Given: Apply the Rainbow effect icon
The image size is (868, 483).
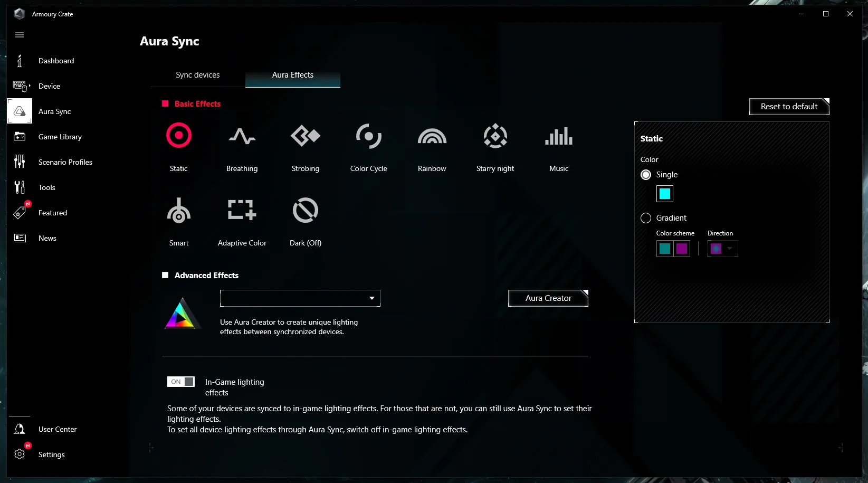Looking at the screenshot, I should tap(432, 136).
